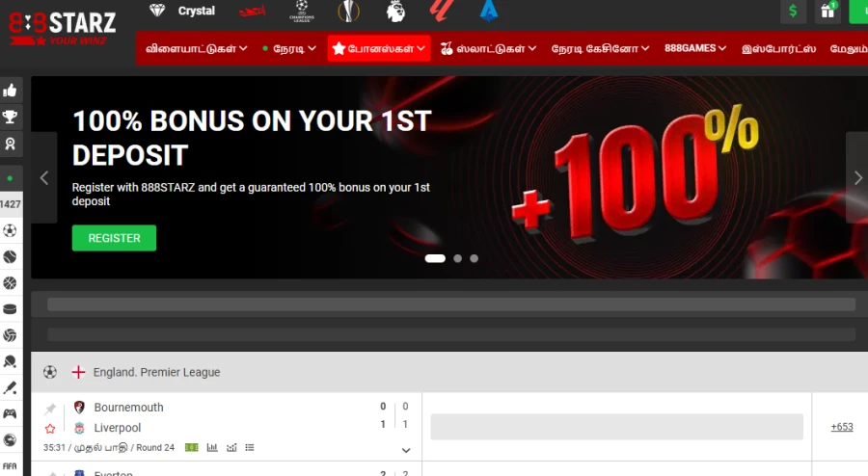Toggle the green live dot in the sidebar

[x=11, y=178]
